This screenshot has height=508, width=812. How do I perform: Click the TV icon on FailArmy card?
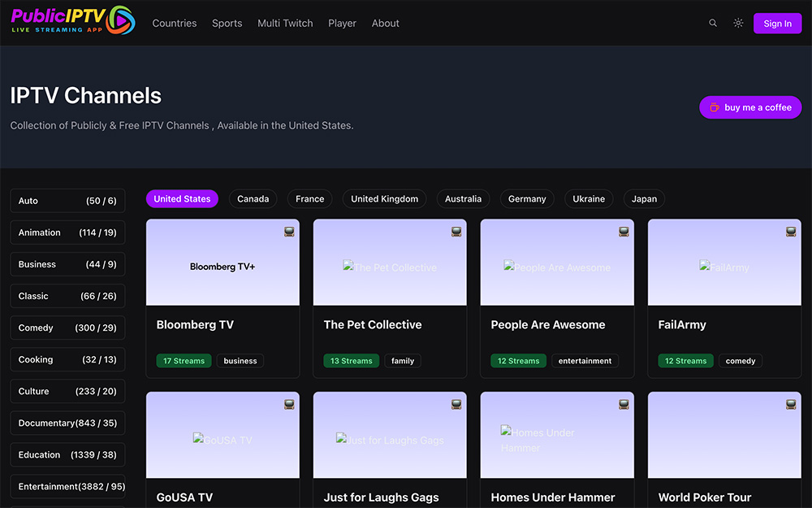791,232
